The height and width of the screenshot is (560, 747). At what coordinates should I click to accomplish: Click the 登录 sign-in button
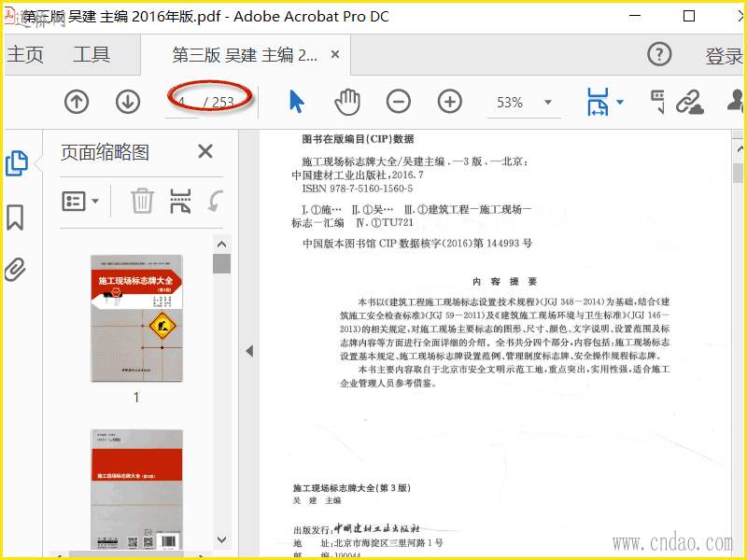tap(724, 56)
